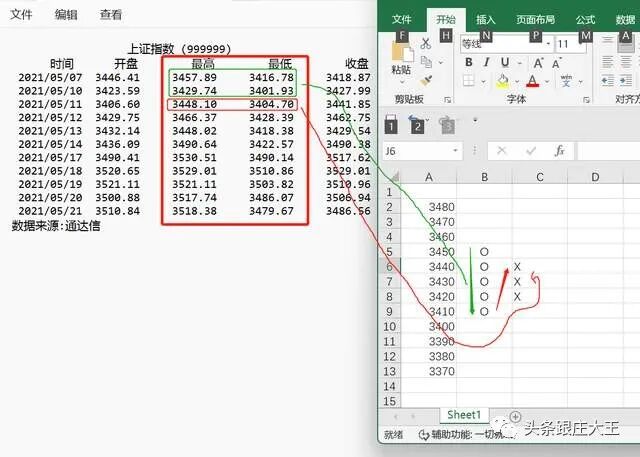Open the Borders dropdown arrow
Screen dimensions: 640x457
point(483,81)
